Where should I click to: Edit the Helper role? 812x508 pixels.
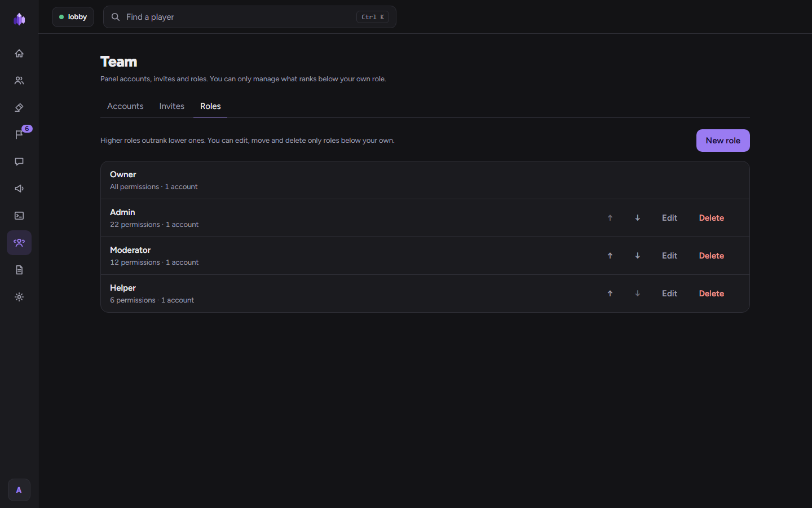point(669,294)
